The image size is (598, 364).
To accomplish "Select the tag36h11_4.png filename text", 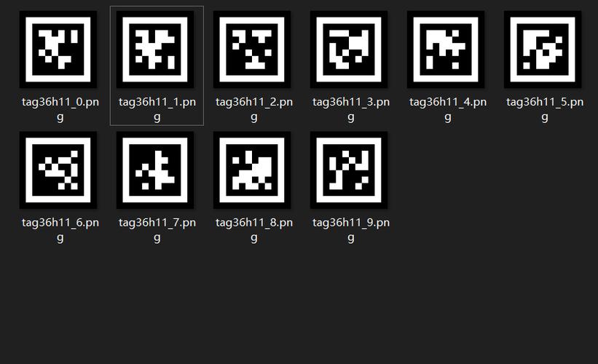I will pos(448,109).
